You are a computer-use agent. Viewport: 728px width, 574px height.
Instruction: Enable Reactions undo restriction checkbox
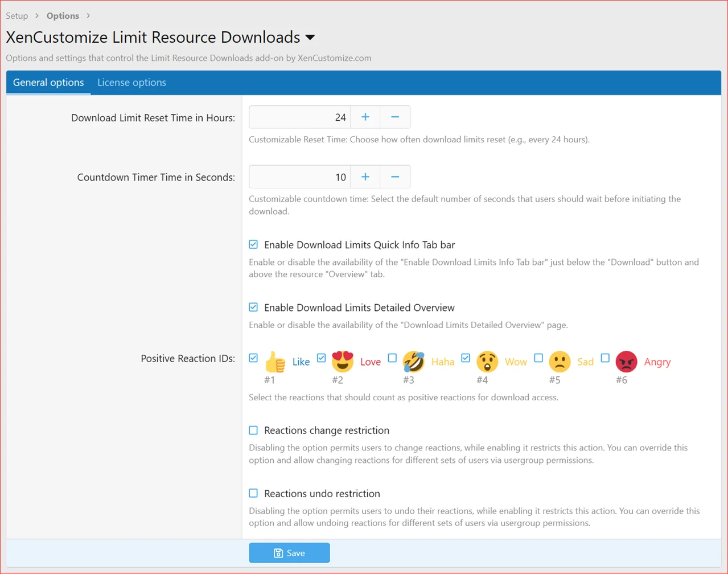click(x=253, y=493)
